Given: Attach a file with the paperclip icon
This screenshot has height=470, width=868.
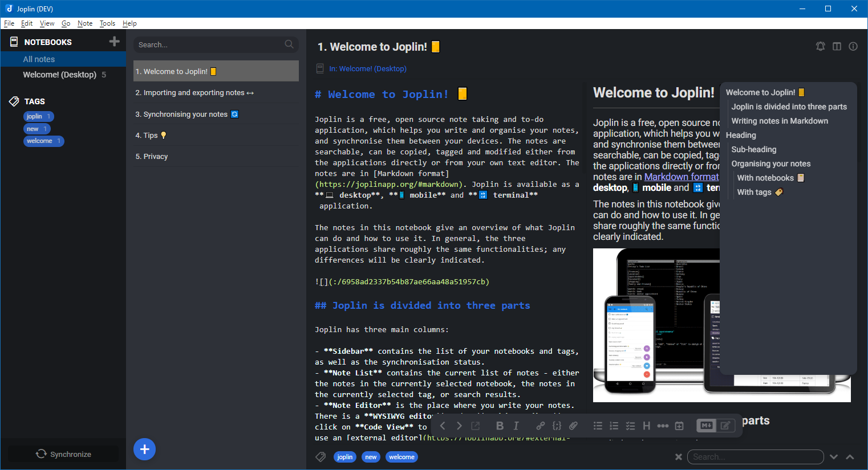Looking at the screenshot, I should click(573, 426).
